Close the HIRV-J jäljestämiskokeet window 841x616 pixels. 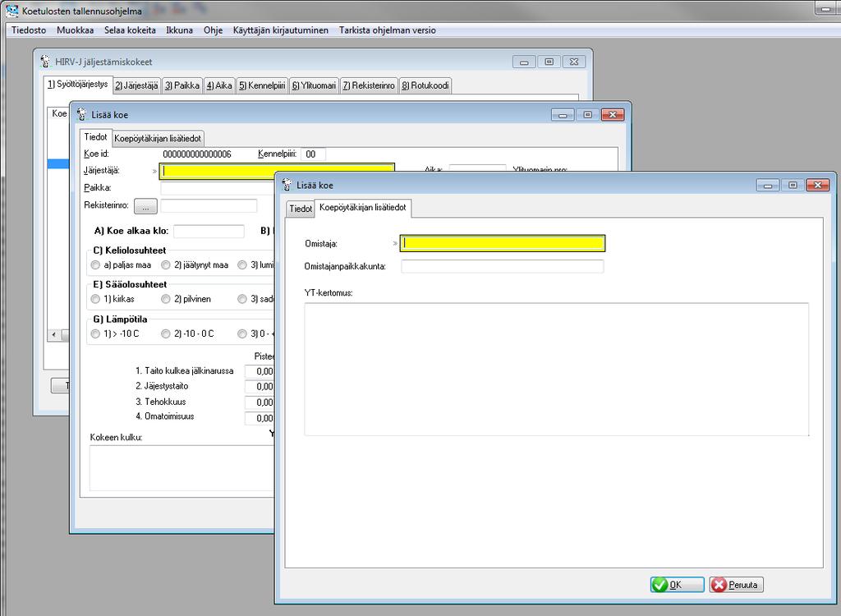point(574,62)
